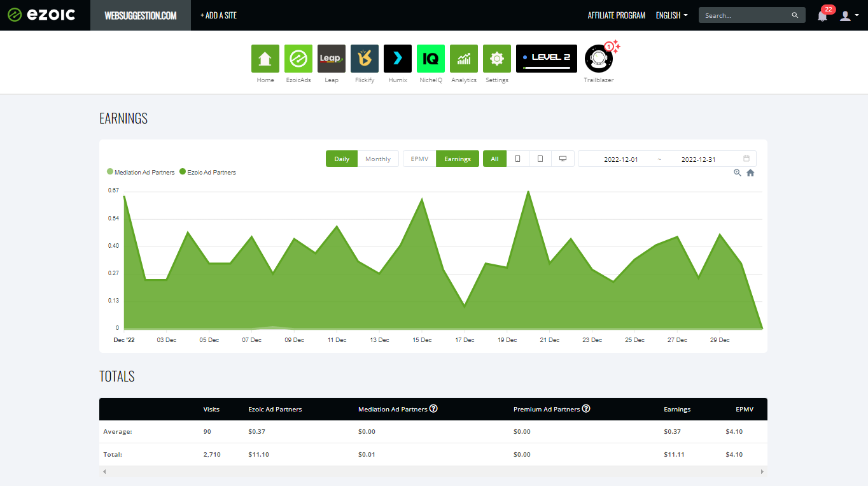Image resolution: width=868 pixels, height=486 pixels.
Task: Reset chart zoom with home icon
Action: click(x=750, y=173)
